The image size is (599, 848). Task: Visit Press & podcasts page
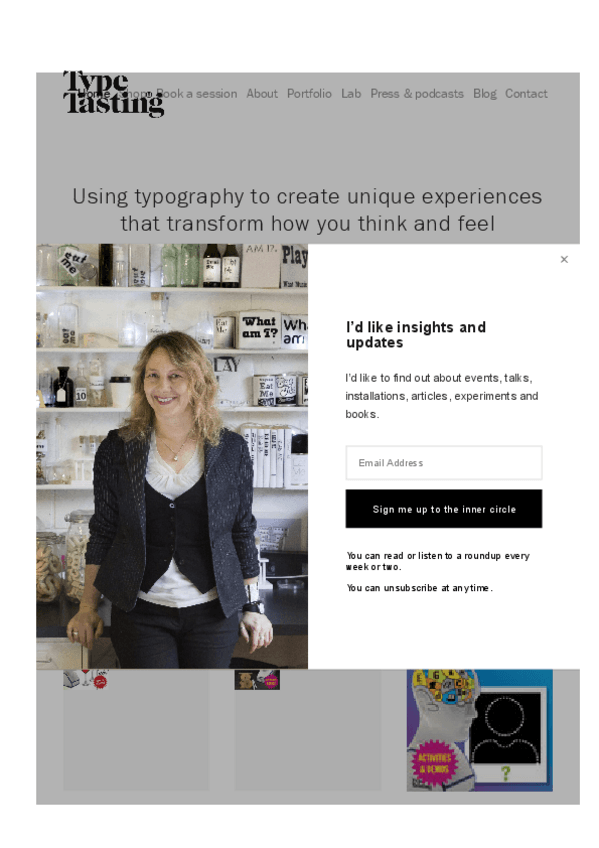(417, 94)
